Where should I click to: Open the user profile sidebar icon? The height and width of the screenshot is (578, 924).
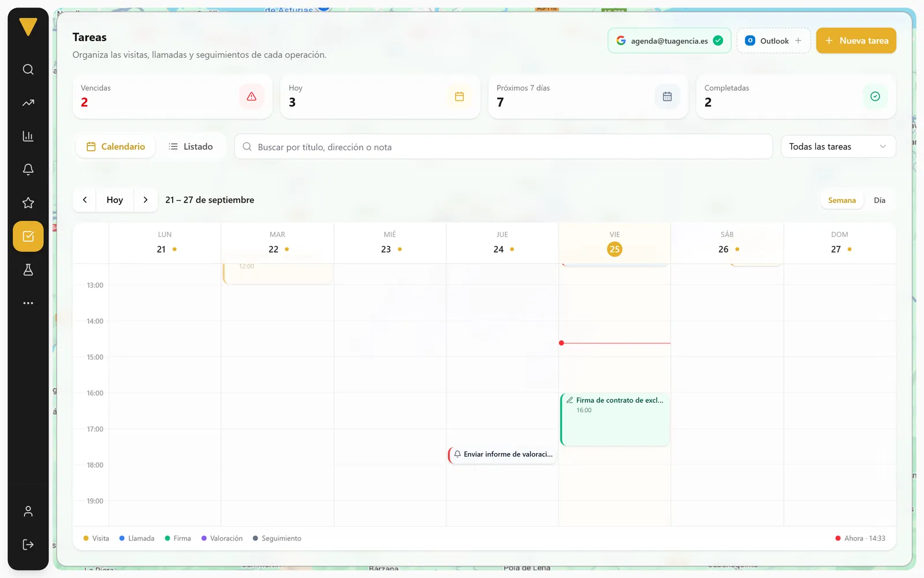click(x=28, y=512)
